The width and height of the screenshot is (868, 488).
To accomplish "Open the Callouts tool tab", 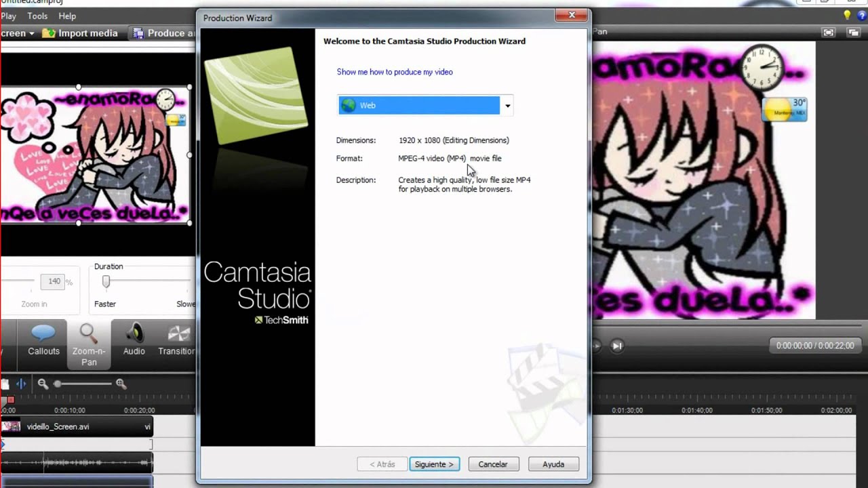I will (43, 341).
